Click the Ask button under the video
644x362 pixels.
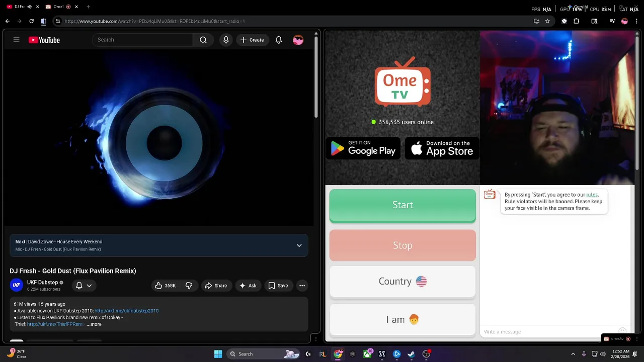tap(248, 286)
